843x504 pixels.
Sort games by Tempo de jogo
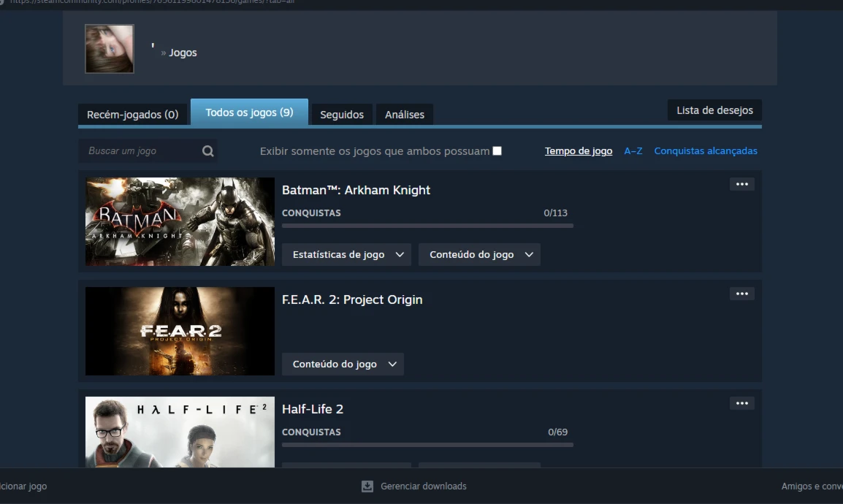coord(579,151)
